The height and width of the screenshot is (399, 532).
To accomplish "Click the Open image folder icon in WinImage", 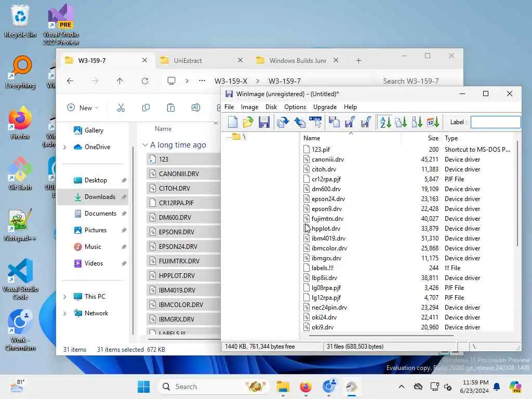I will (x=248, y=122).
